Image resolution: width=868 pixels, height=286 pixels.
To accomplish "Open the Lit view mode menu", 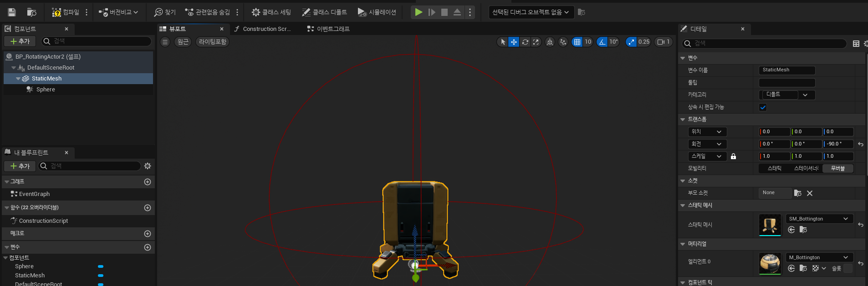I will [x=213, y=42].
